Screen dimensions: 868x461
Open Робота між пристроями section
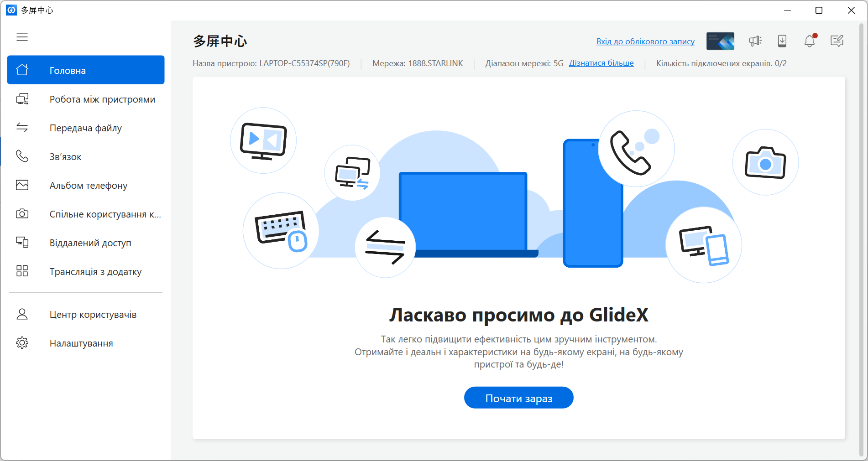pos(86,99)
